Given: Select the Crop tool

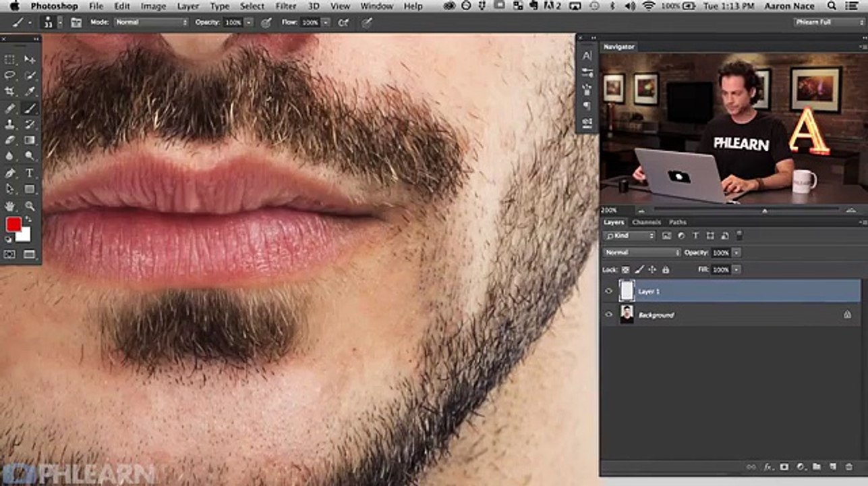Looking at the screenshot, I should click(10, 91).
